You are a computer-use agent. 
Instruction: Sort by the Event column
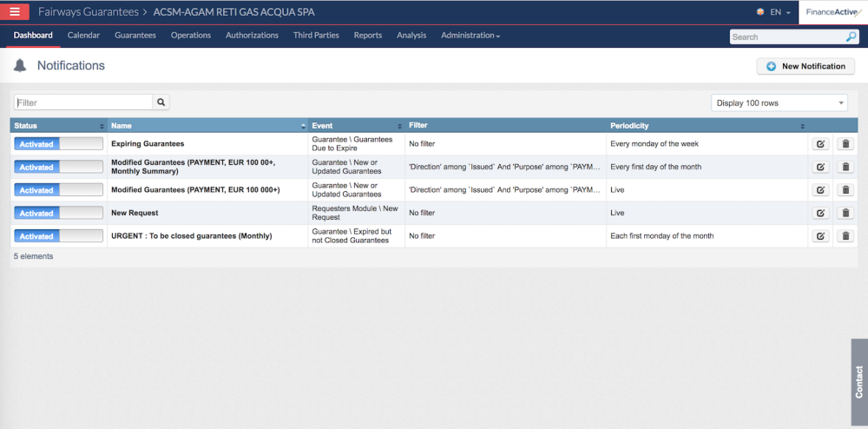pos(357,126)
